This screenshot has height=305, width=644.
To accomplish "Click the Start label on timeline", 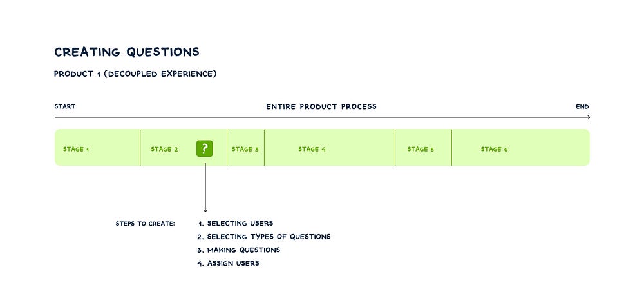I will [x=65, y=107].
